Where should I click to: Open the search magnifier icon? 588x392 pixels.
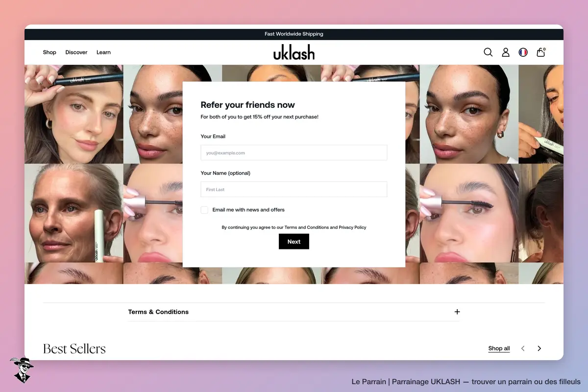click(x=488, y=52)
